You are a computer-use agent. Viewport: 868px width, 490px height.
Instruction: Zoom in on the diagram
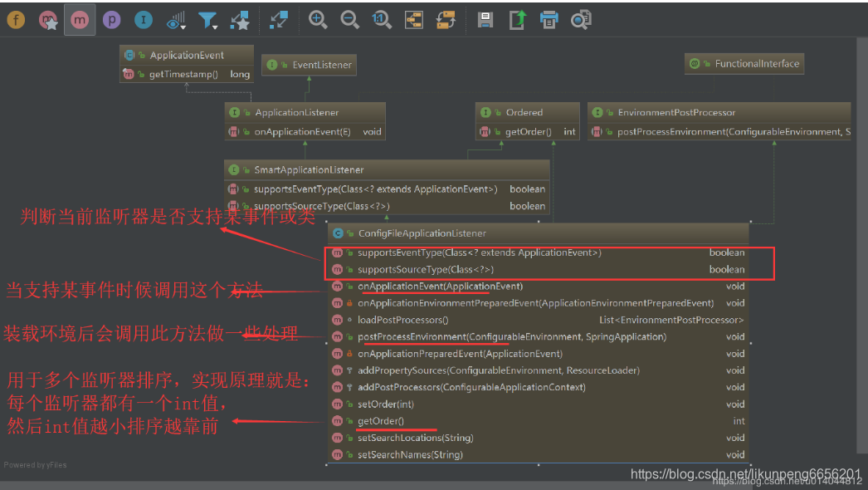318,20
